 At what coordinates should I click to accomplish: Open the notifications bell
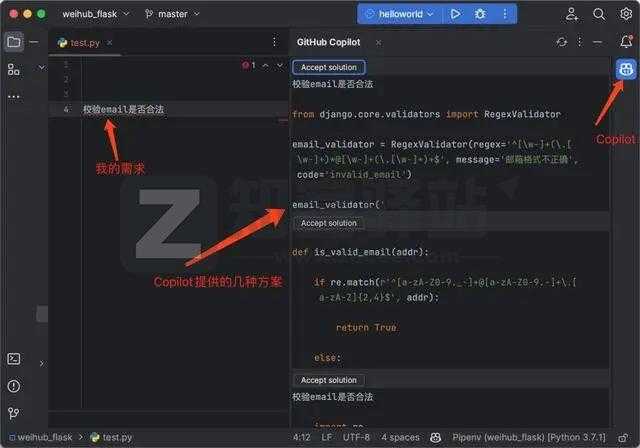(x=626, y=42)
